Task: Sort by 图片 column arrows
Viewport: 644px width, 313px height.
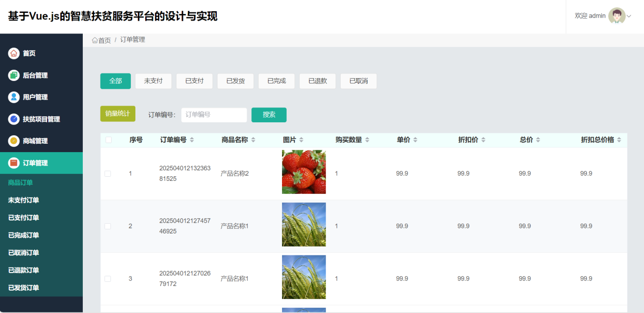Action: point(301,140)
